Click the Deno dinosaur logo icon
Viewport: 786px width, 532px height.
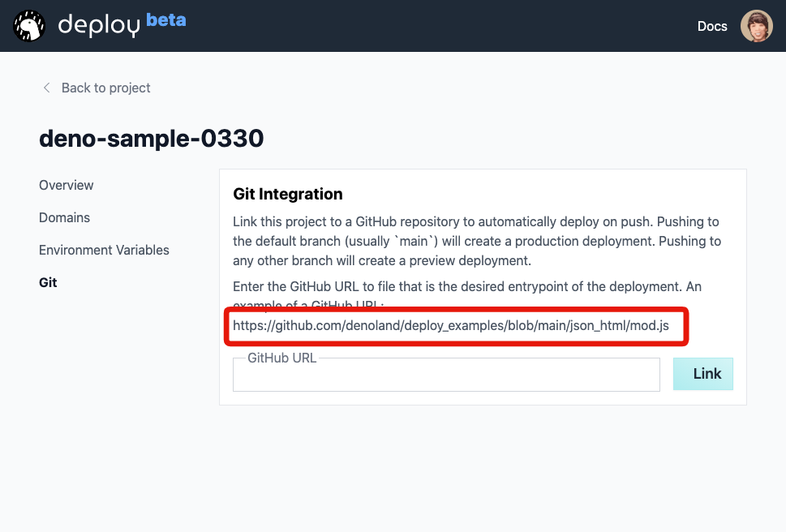tap(29, 26)
